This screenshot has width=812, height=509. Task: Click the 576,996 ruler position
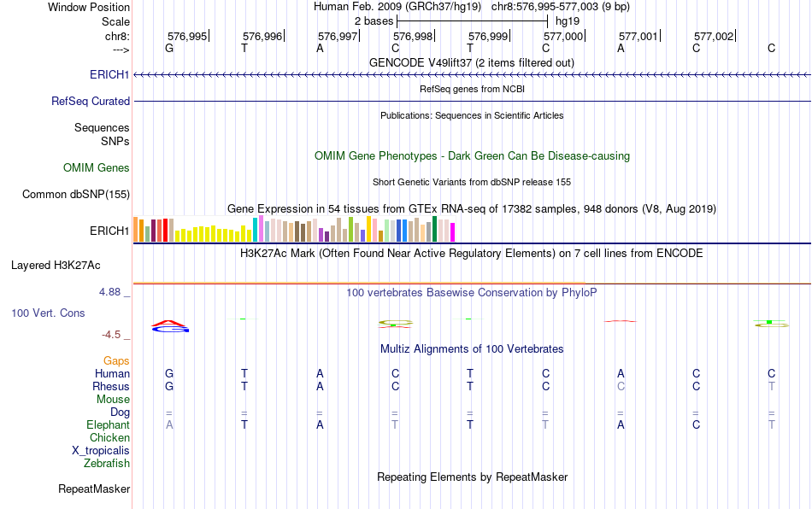[262, 36]
